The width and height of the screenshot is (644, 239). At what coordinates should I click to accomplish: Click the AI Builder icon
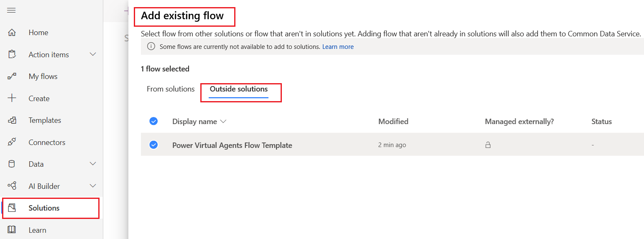[12, 186]
